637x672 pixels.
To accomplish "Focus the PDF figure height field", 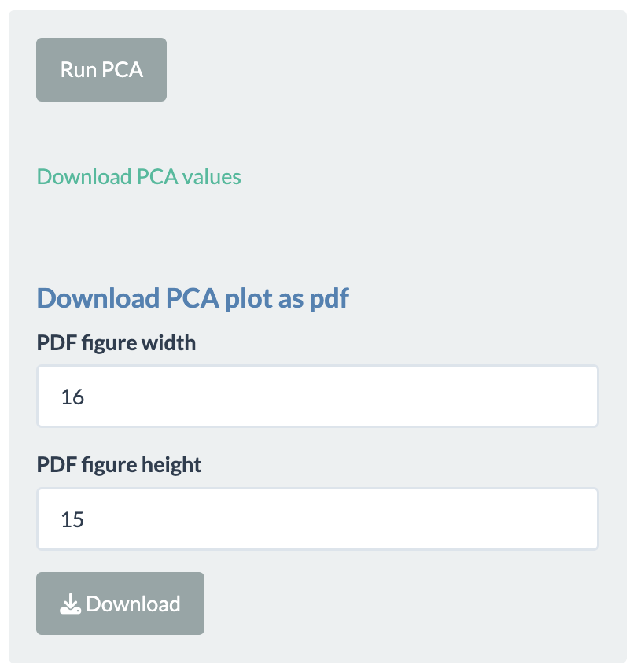I will (318, 519).
